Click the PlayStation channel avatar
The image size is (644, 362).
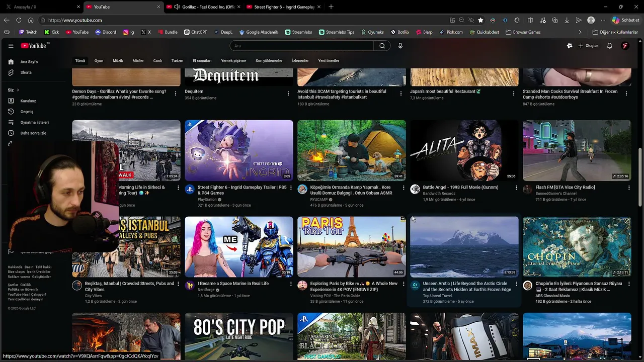190,189
